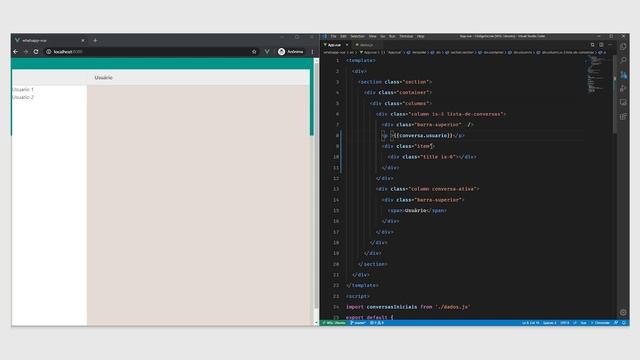Select Usuario 2 in conversation list
This screenshot has width=640, height=360.
[23, 97]
